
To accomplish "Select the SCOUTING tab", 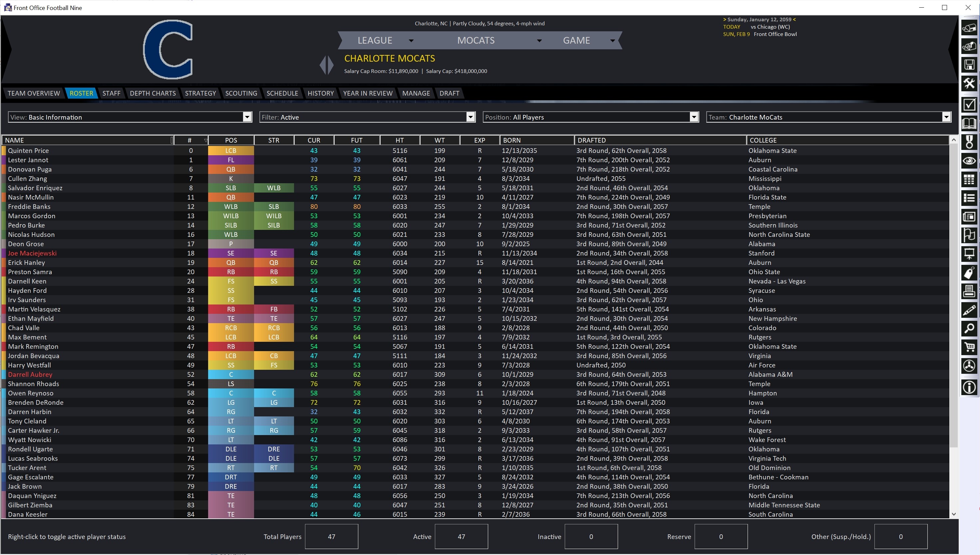I will tap(241, 93).
